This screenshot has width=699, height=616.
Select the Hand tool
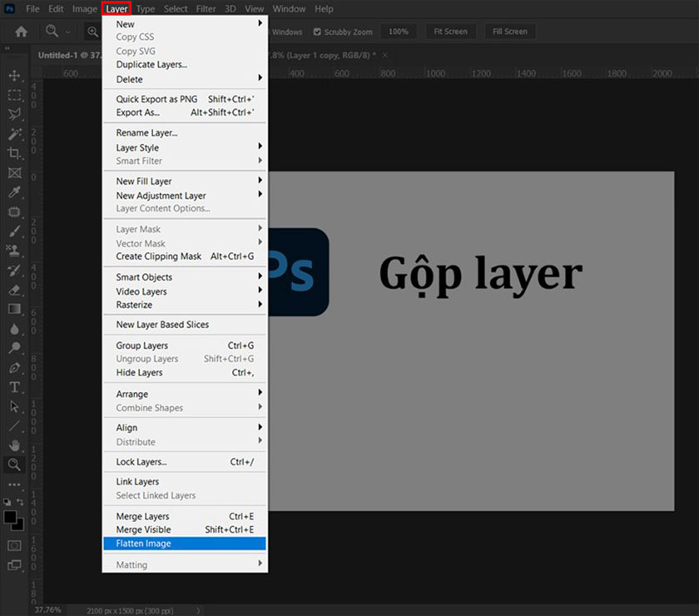coord(14,445)
